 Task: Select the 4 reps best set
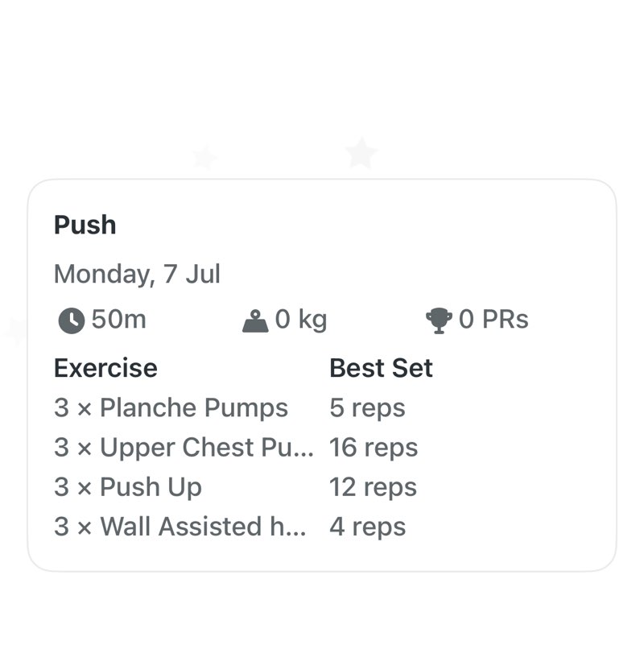(367, 527)
